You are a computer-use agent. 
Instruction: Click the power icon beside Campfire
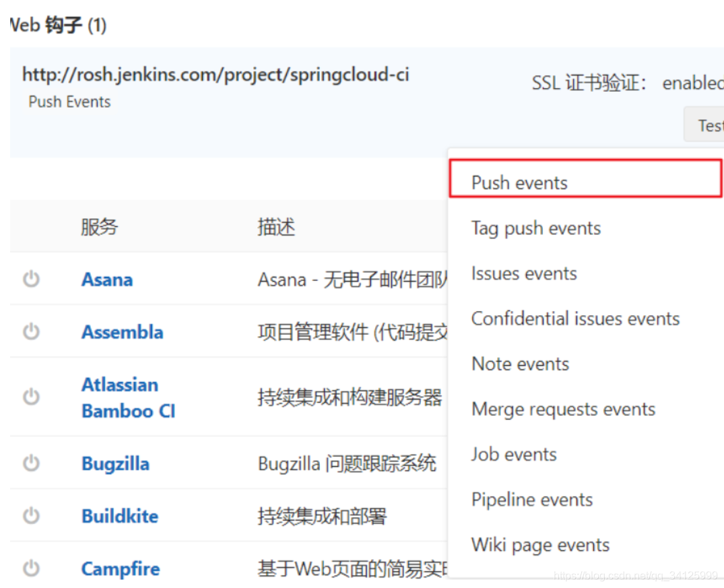[x=31, y=568]
